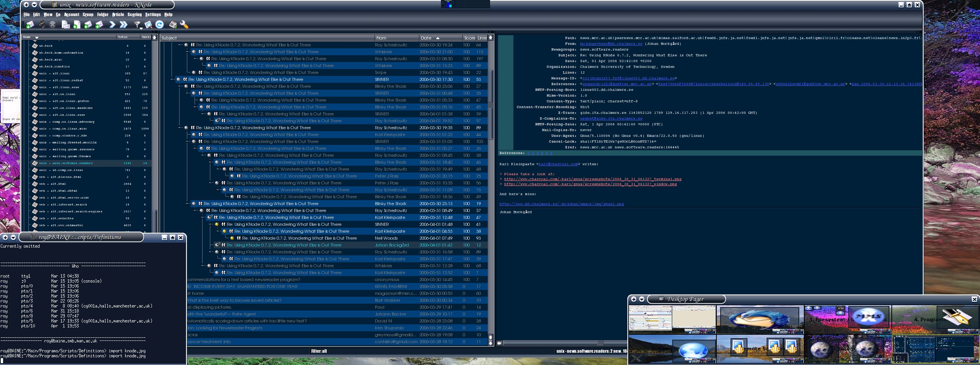This screenshot has width=980, height=365.
Task: Switch to pager desktop 3 Filesystem
Action: [x=847, y=319]
